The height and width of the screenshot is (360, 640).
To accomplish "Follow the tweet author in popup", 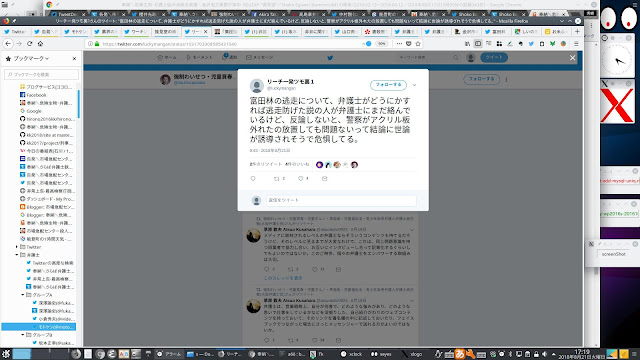I will pos(388,85).
